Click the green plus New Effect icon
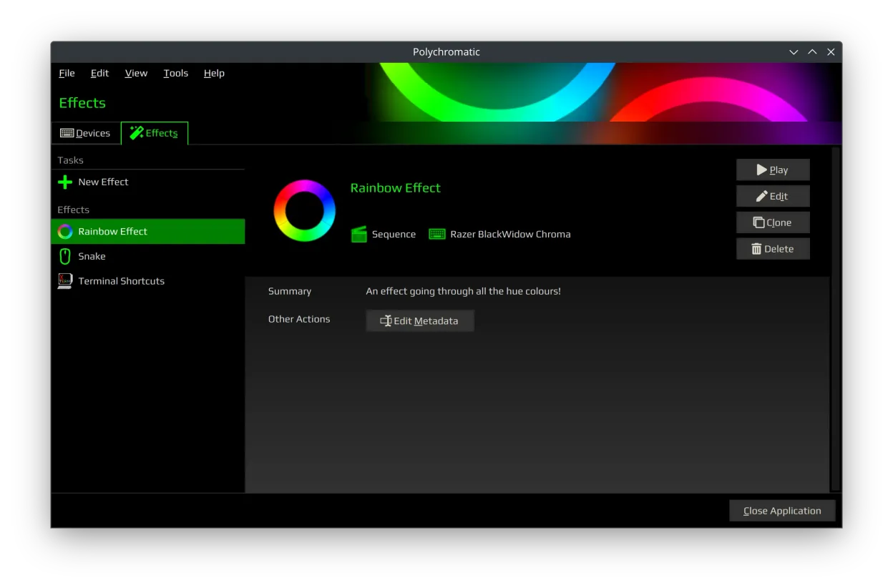The height and width of the screenshot is (588, 893). click(65, 182)
